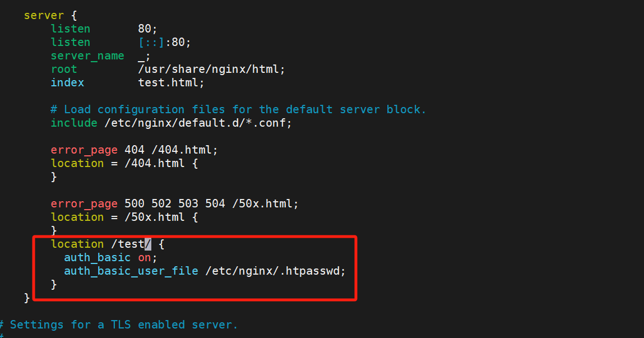
Task: Click the 'include' directive keyword
Action: click(74, 123)
